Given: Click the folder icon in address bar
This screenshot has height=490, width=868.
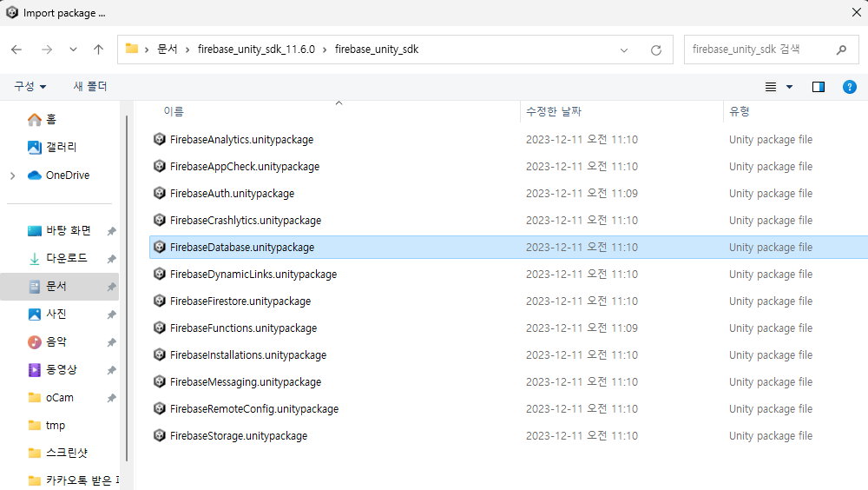Looking at the screenshot, I should click(x=132, y=49).
